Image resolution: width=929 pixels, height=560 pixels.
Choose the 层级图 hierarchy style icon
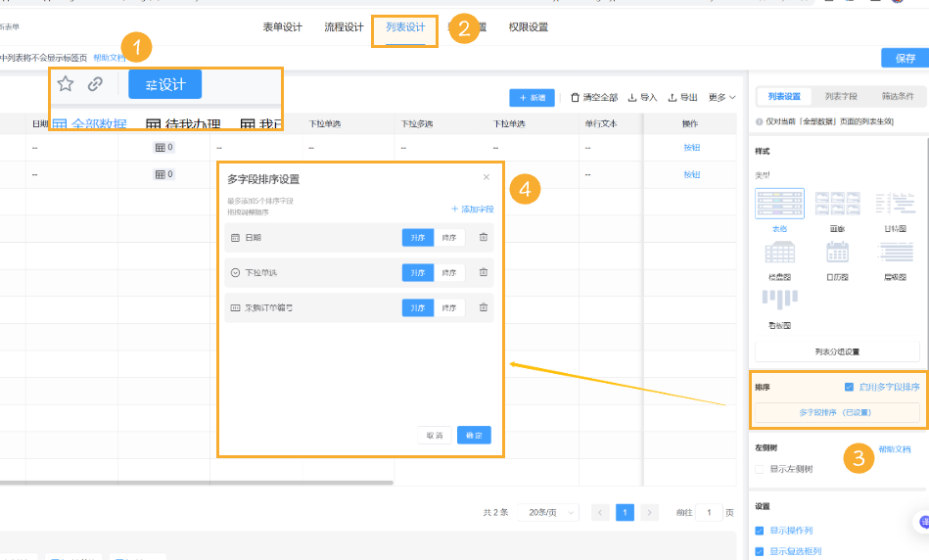(x=895, y=253)
